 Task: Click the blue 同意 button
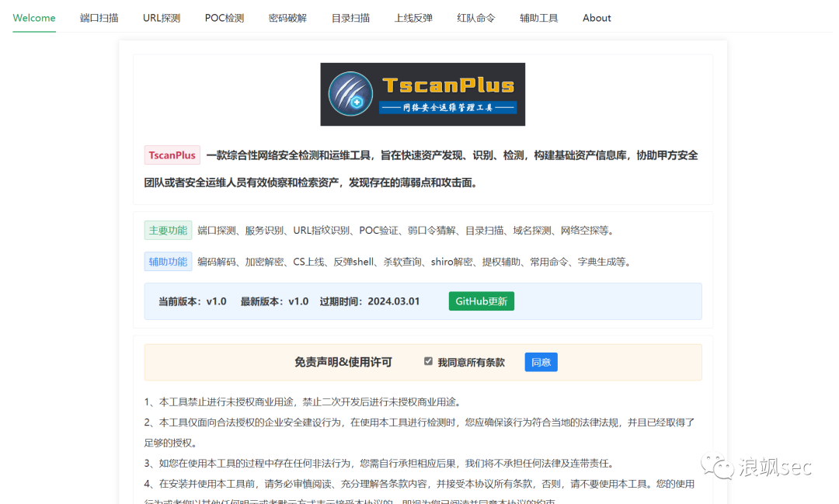pos(541,362)
